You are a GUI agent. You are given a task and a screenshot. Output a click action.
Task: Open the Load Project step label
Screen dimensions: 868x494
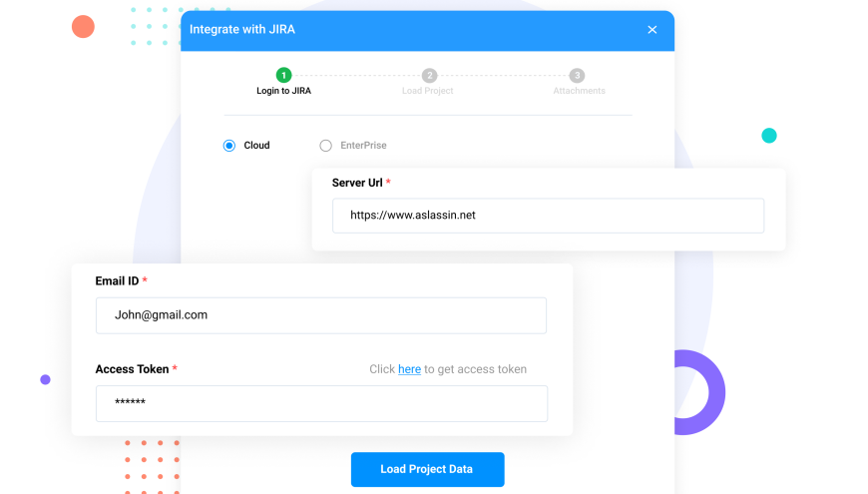pos(427,91)
